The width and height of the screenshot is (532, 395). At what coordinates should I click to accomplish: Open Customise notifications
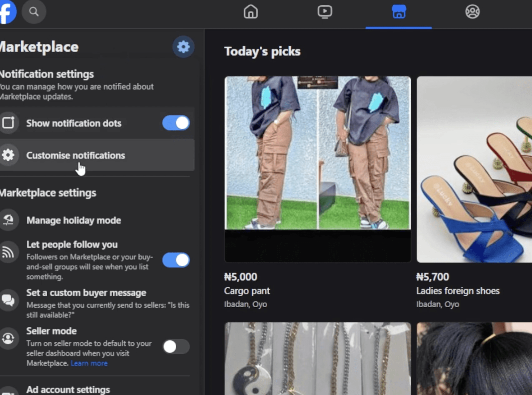(97, 155)
